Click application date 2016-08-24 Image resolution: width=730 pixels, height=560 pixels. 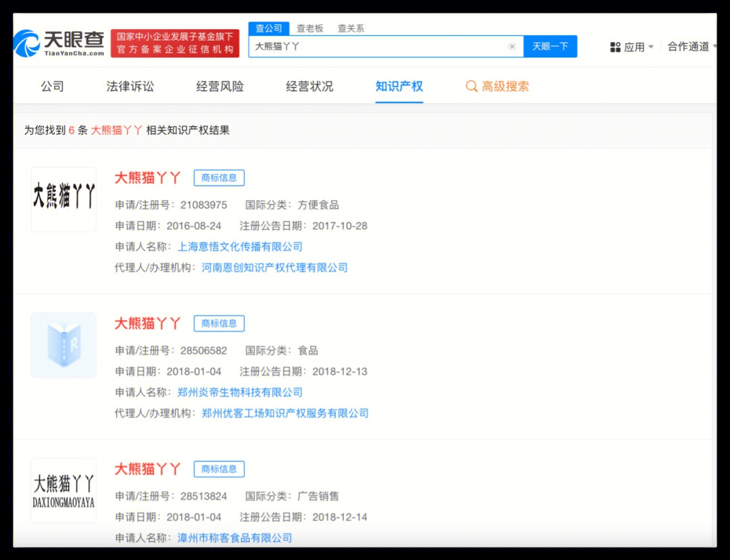point(194,226)
